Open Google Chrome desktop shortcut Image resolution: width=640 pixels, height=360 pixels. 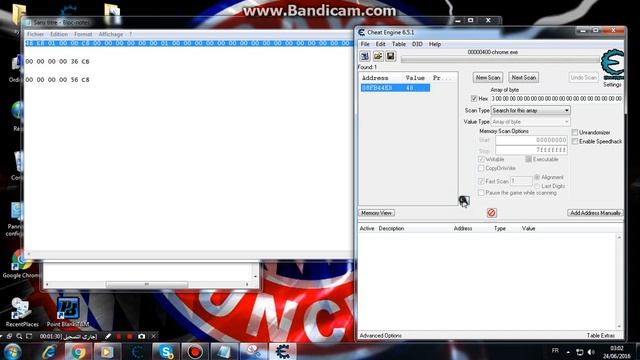coord(20,264)
